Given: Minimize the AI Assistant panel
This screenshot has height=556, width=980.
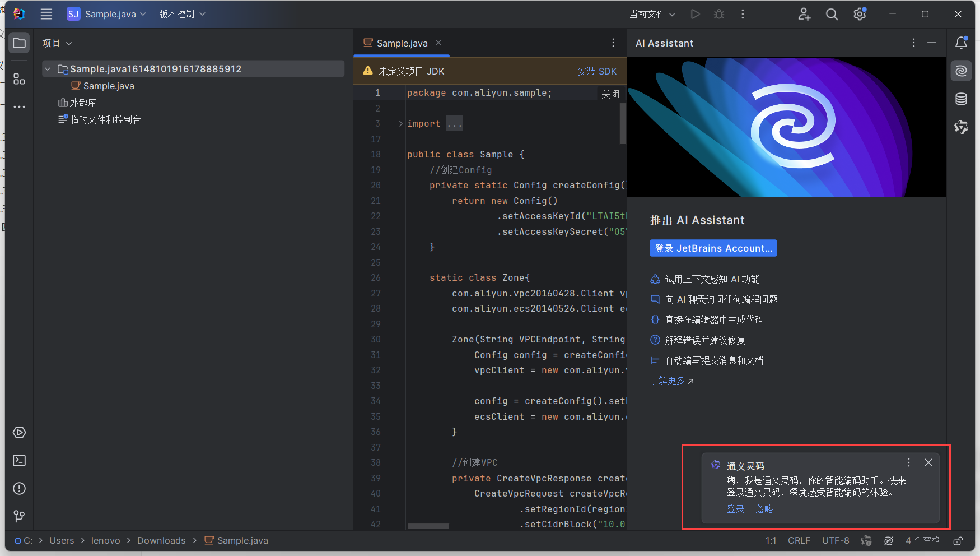Looking at the screenshot, I should [x=932, y=43].
